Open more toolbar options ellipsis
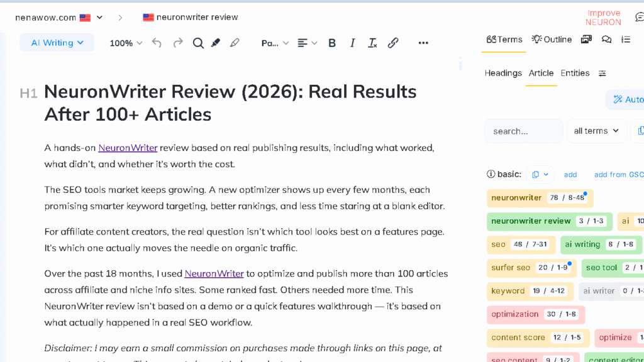 pos(423,43)
